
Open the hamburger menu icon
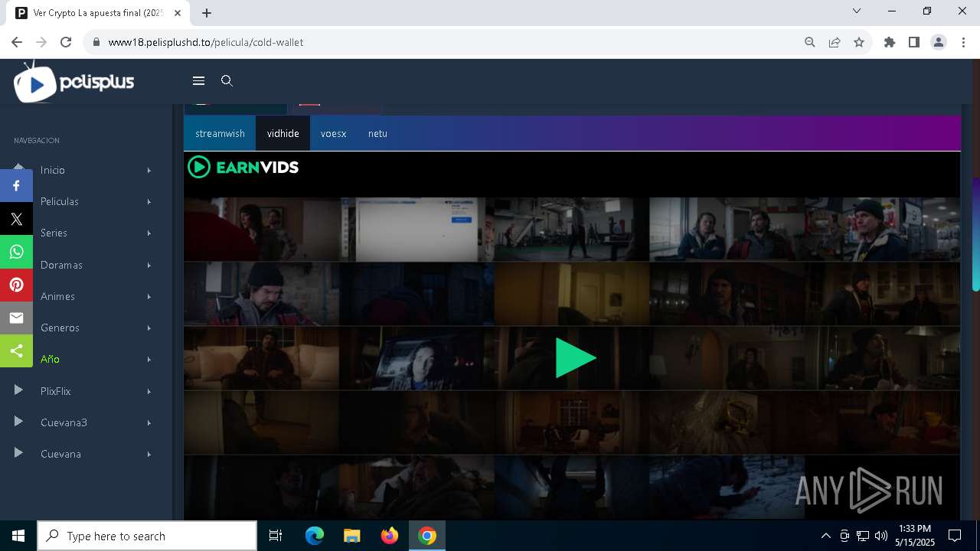click(x=198, y=80)
